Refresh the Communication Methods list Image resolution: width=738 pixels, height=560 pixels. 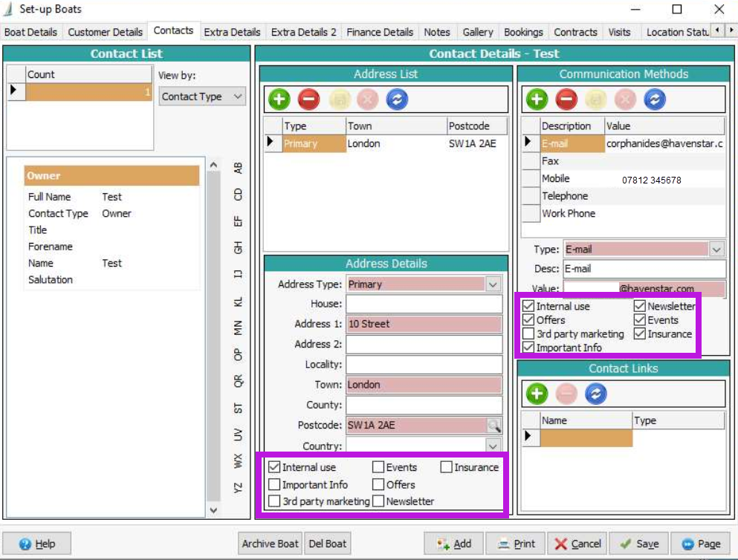(654, 99)
